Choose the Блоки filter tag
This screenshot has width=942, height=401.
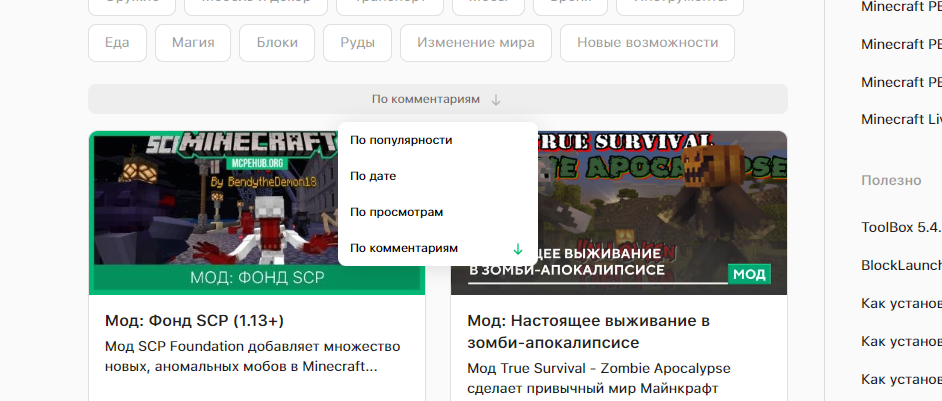click(x=277, y=43)
